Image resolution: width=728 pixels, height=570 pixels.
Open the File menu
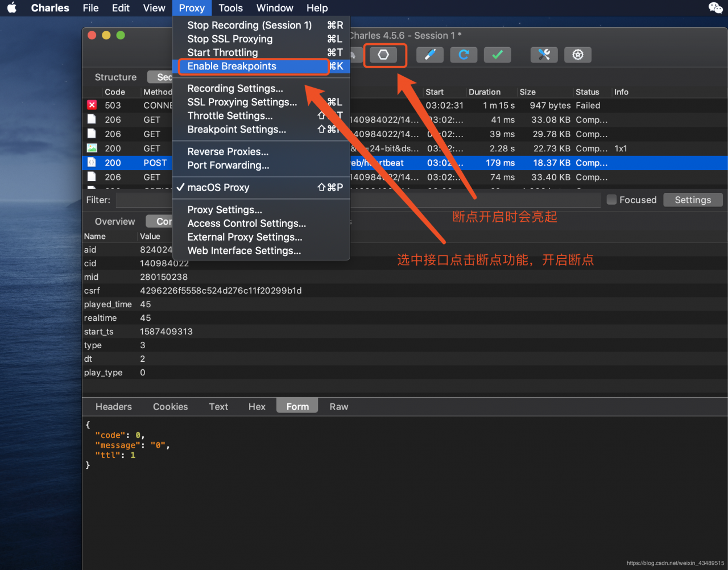coord(90,8)
